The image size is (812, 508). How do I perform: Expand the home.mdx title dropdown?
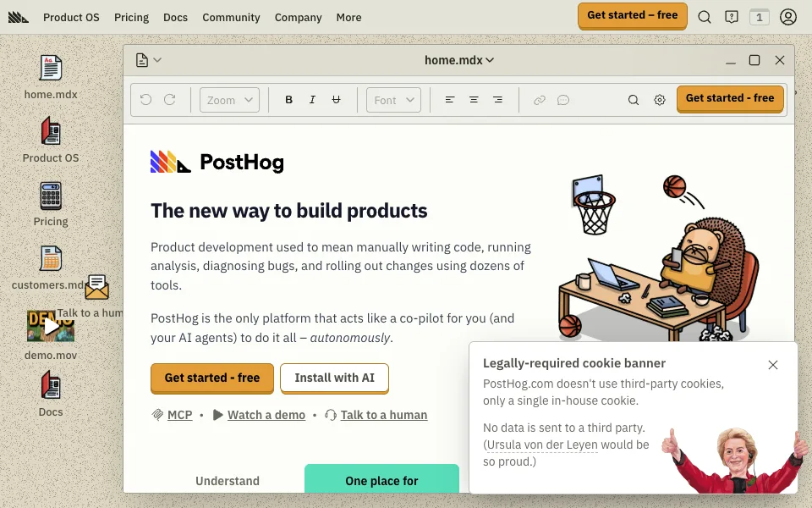tap(458, 60)
